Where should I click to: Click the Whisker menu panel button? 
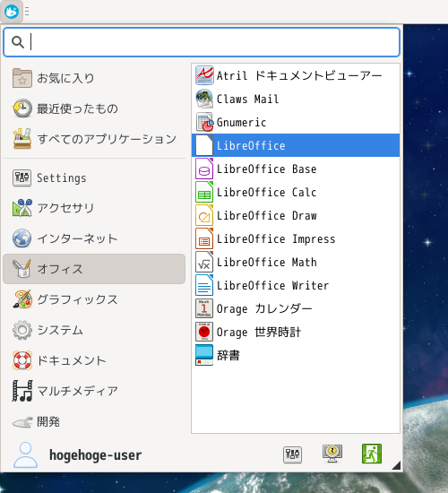click(12, 12)
